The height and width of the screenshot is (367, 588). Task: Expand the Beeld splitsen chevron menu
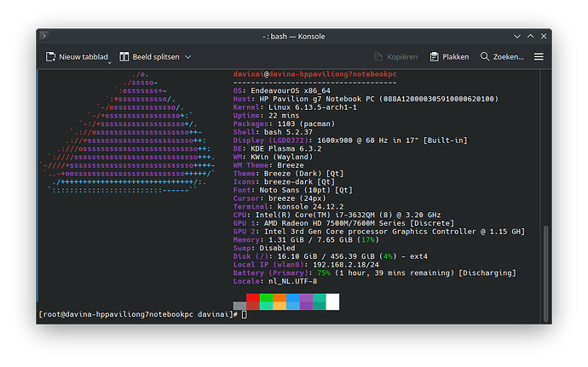(187, 57)
